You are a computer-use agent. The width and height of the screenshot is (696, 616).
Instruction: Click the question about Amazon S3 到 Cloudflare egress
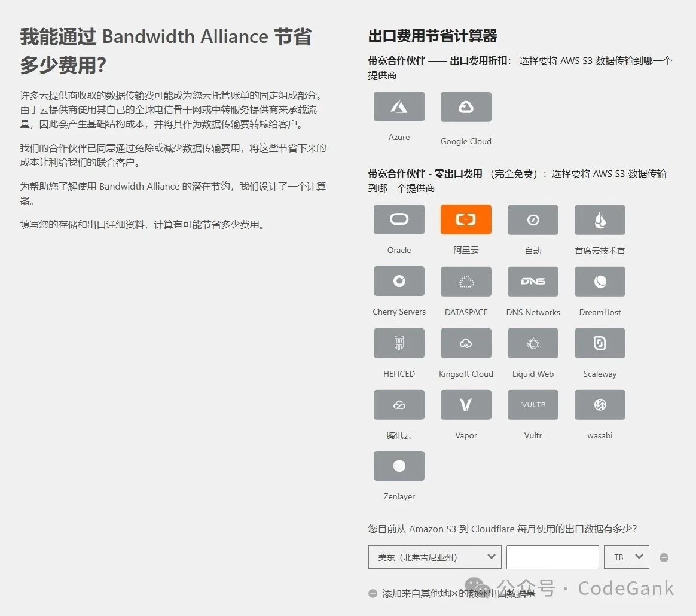502,529
